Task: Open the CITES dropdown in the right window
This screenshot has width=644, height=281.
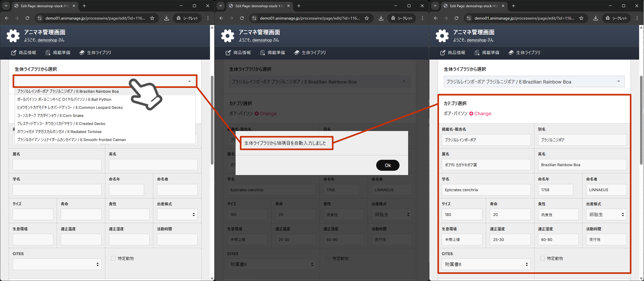Action: (486, 264)
